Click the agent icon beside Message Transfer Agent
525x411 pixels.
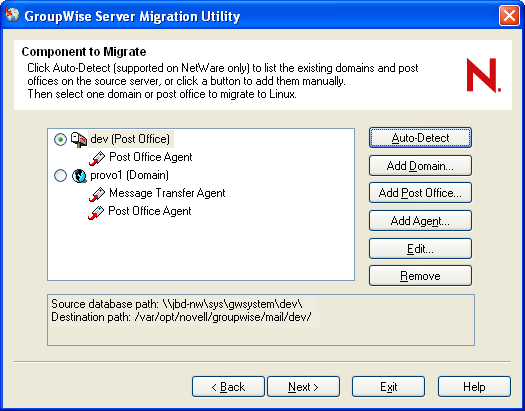point(97,194)
